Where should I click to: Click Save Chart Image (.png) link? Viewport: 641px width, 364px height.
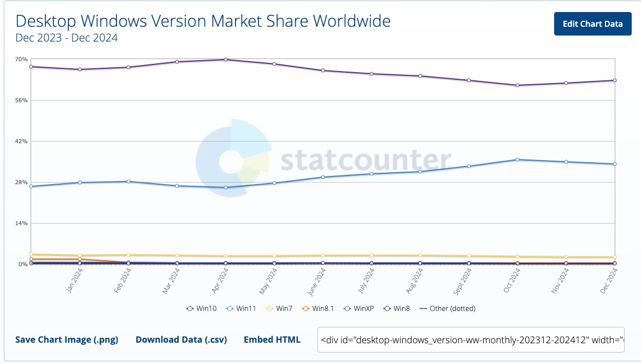coord(67,339)
